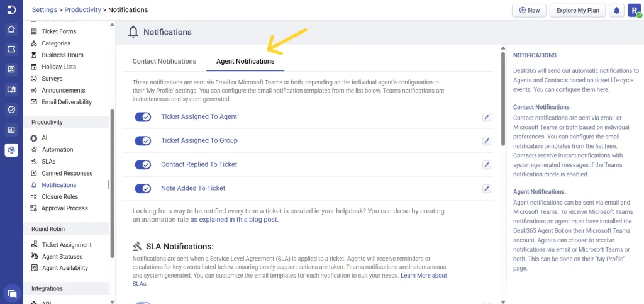
Task: Click the hourglass icon beside Business Hours
Action: coord(34,55)
